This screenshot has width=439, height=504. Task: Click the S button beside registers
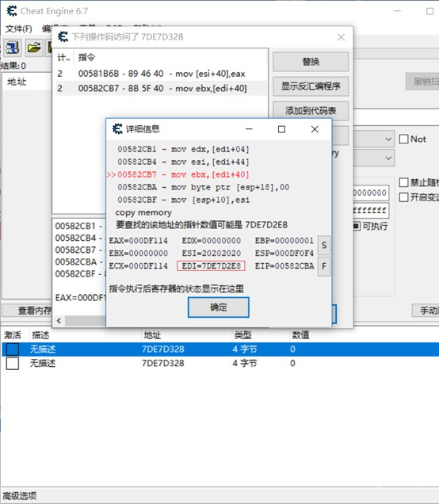click(x=324, y=245)
